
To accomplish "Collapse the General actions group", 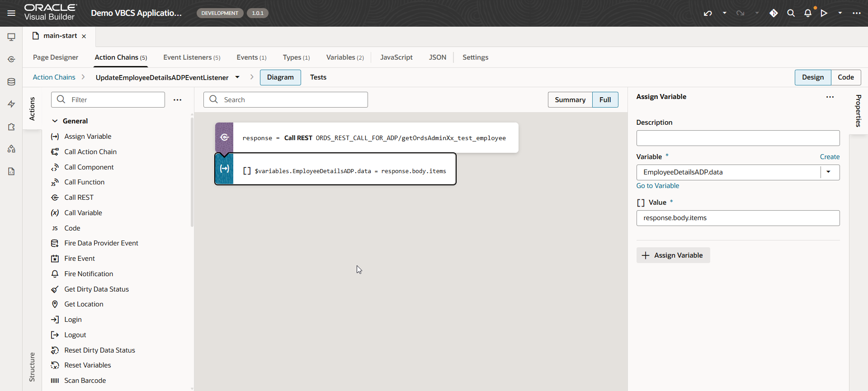I will coord(55,121).
